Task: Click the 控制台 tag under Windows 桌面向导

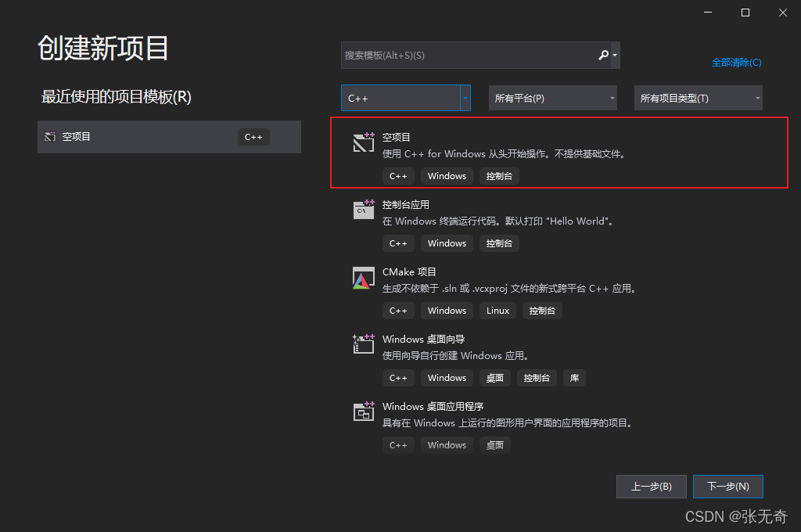Action: point(537,378)
